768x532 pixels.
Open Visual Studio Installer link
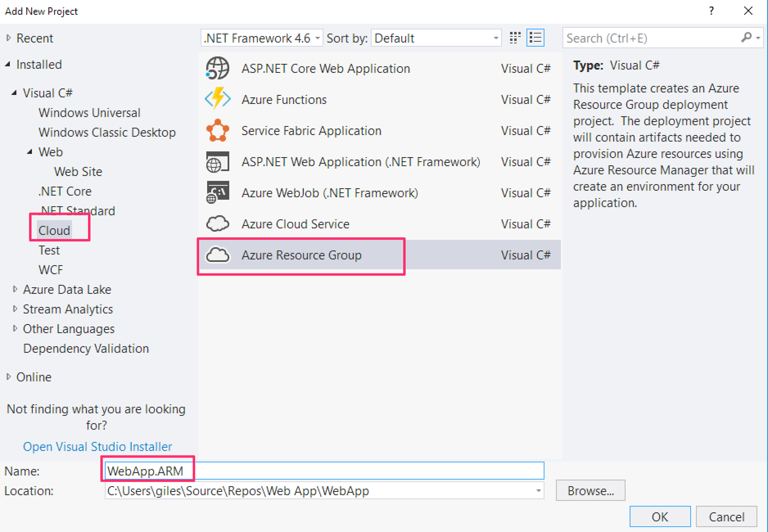[97, 446]
